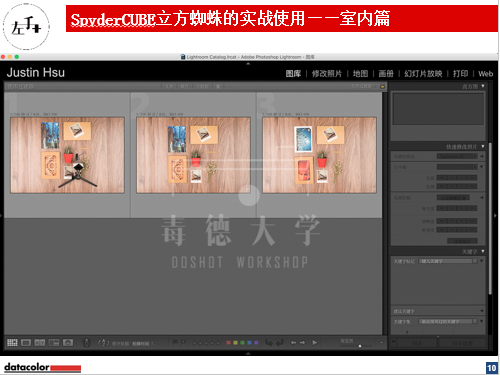Screen dimensions: 500x375
Task: Open the Develop (修改照片) module
Action: pos(327,74)
